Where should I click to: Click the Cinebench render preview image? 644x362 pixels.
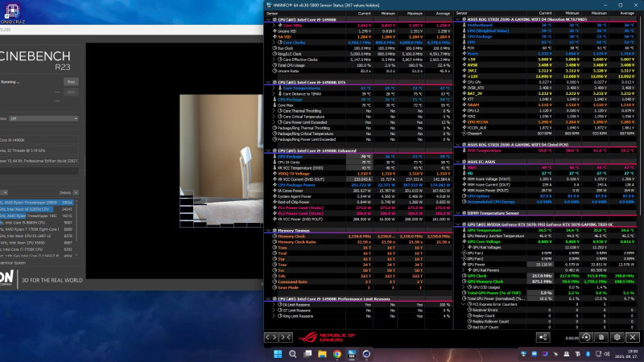(x=221, y=161)
